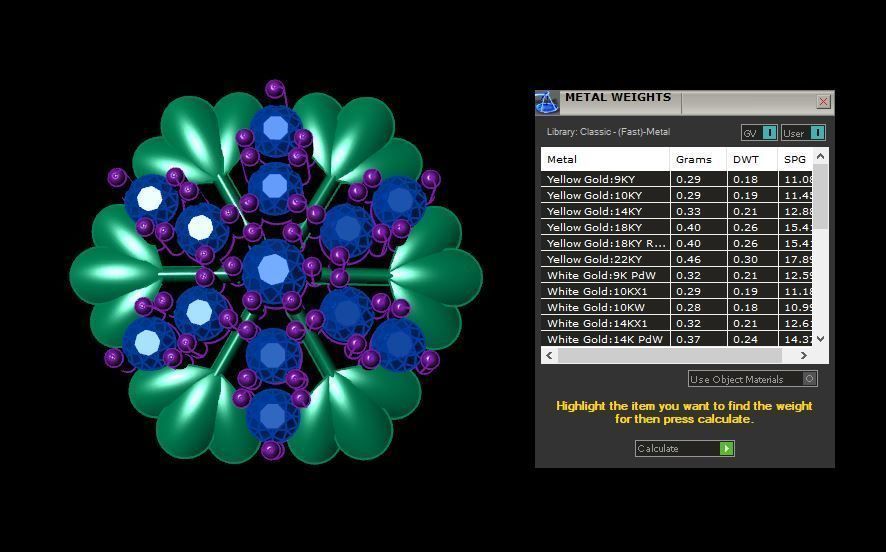Click the Metal Weights title bar
This screenshot has width=886, height=552.
[687, 103]
